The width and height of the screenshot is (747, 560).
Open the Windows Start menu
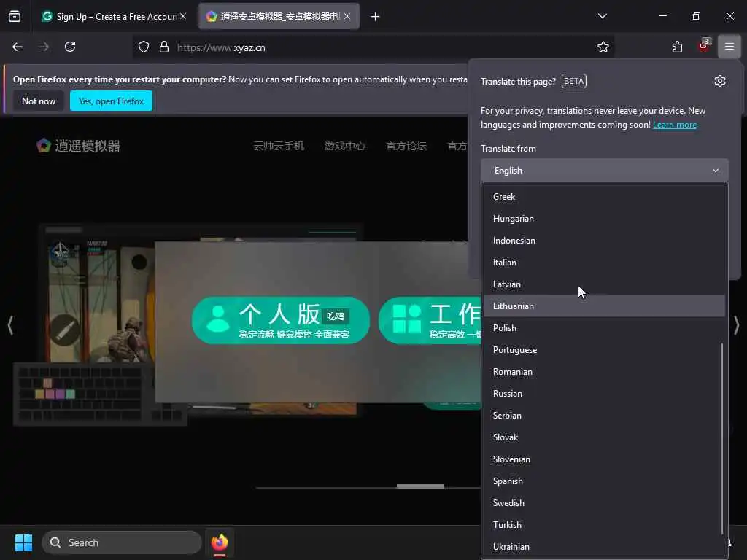coord(23,542)
